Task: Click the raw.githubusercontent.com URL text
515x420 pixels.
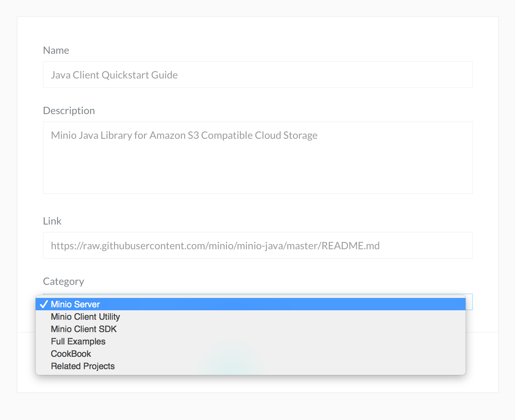Action: tap(215, 246)
